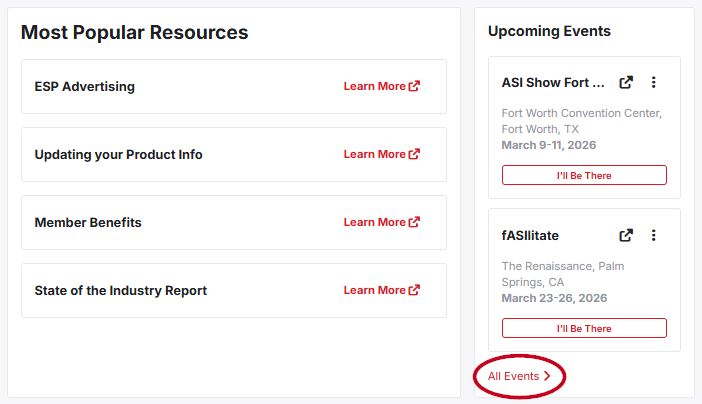The height and width of the screenshot is (404, 702).
Task: Click external link icon in State of the Industry Report row
Action: [x=415, y=290]
